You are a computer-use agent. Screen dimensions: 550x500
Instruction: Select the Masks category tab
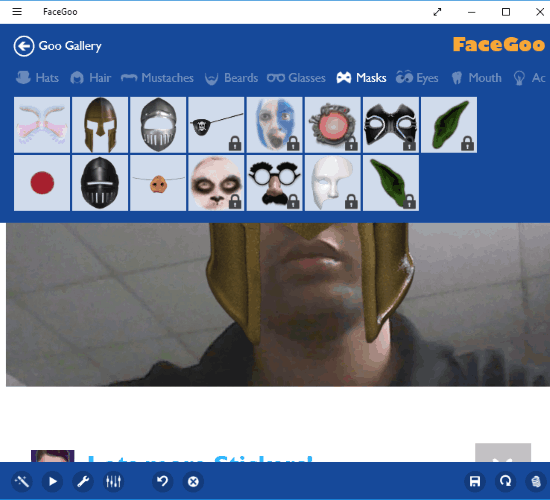[x=361, y=78]
